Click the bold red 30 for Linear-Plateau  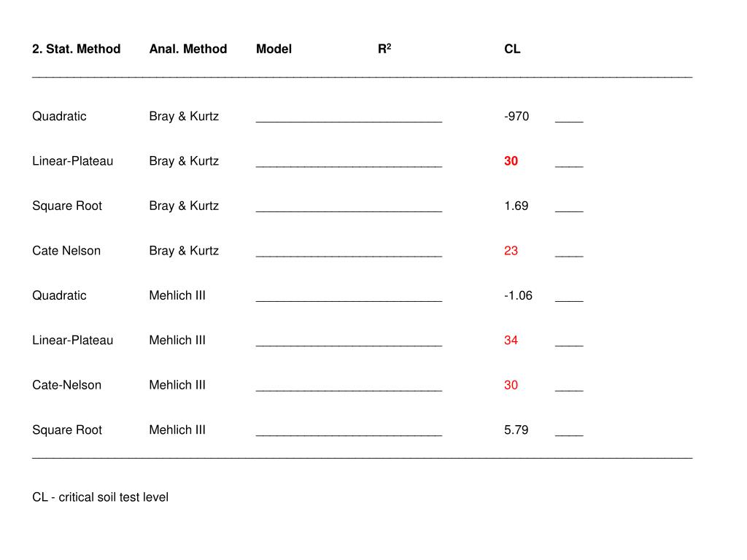[511, 161]
